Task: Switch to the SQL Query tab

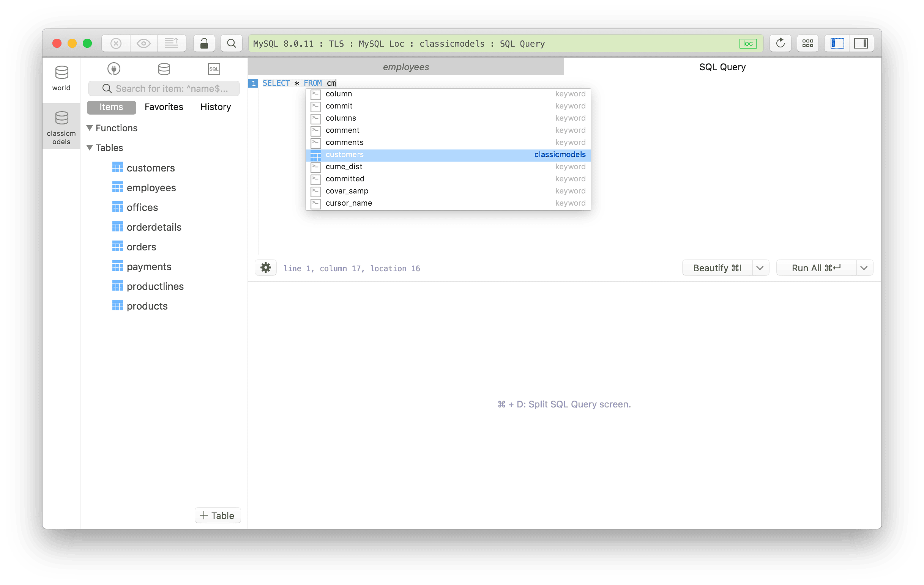Action: click(722, 67)
